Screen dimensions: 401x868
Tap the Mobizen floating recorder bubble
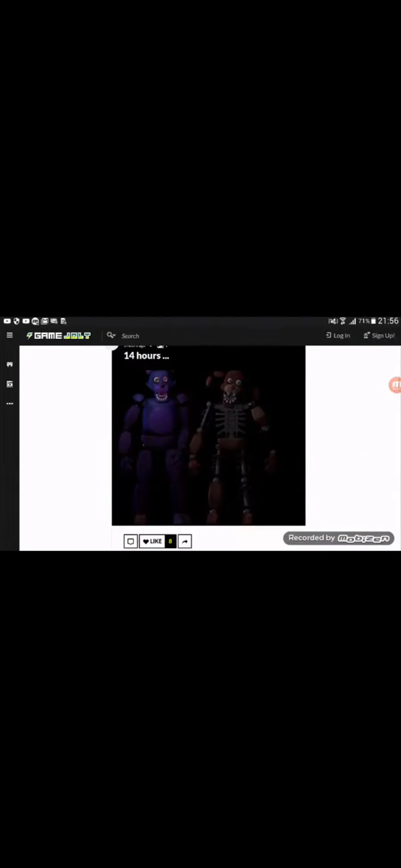[395, 385]
